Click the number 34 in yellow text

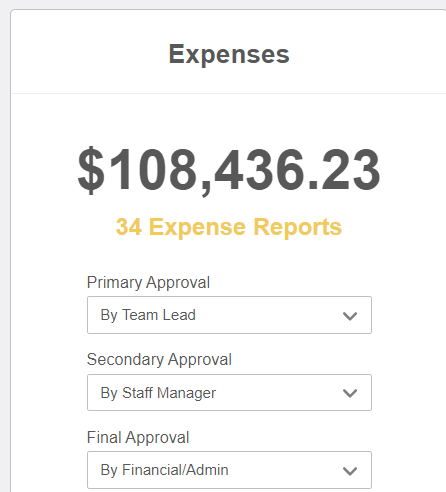(x=129, y=227)
